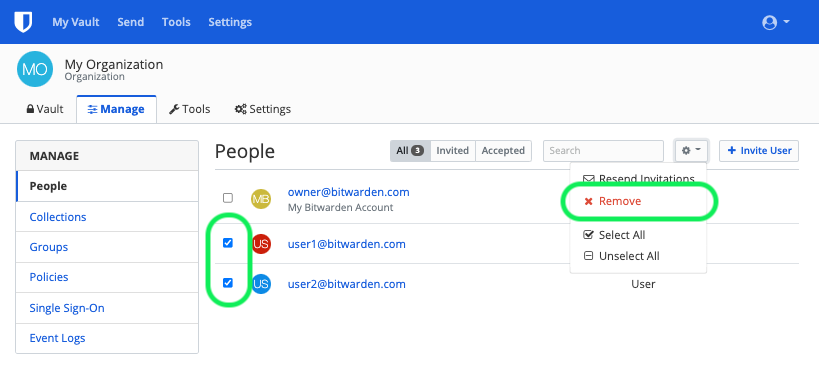The height and width of the screenshot is (378, 819).
Task: Click the people Search field
Action: [x=603, y=151]
